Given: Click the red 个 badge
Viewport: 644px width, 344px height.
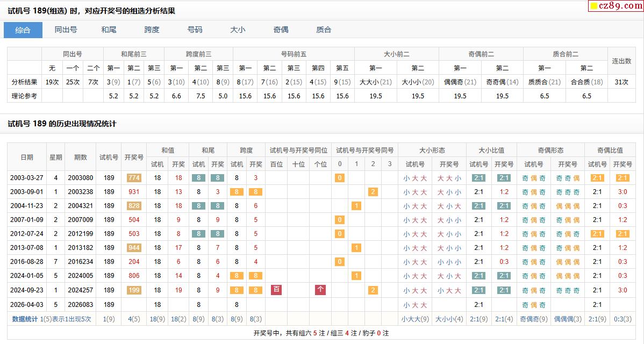Looking at the screenshot, I should click(x=320, y=290).
